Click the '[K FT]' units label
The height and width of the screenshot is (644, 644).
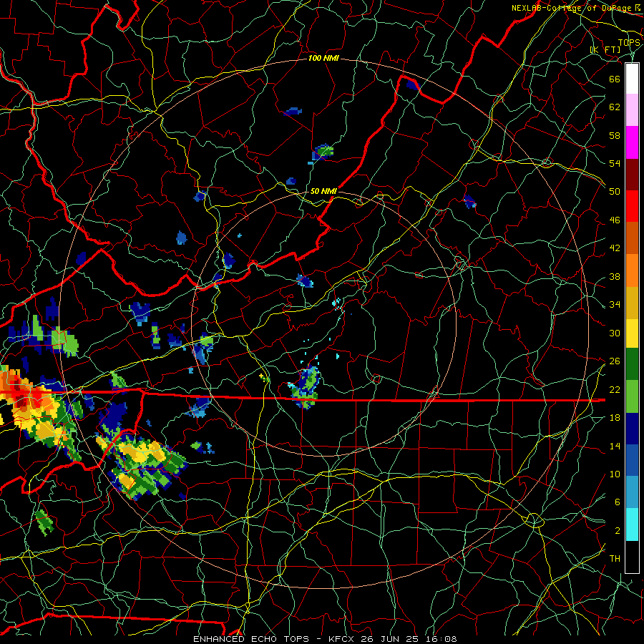[x=605, y=50]
